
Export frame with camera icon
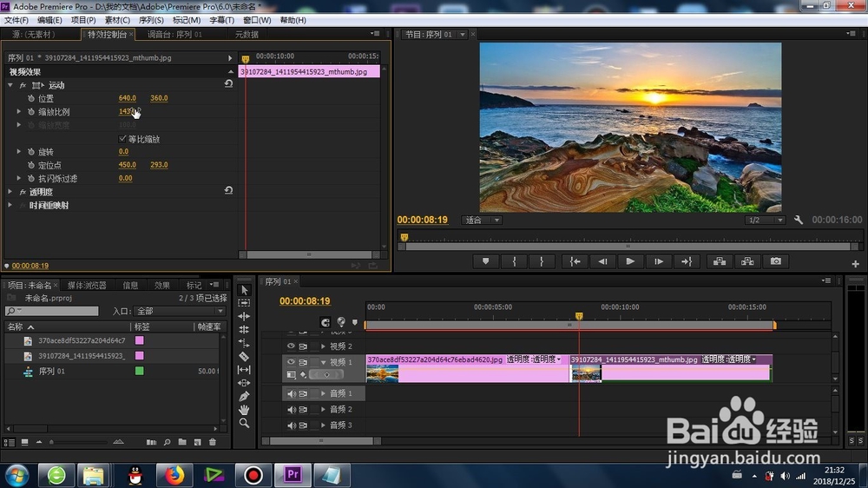coord(775,261)
